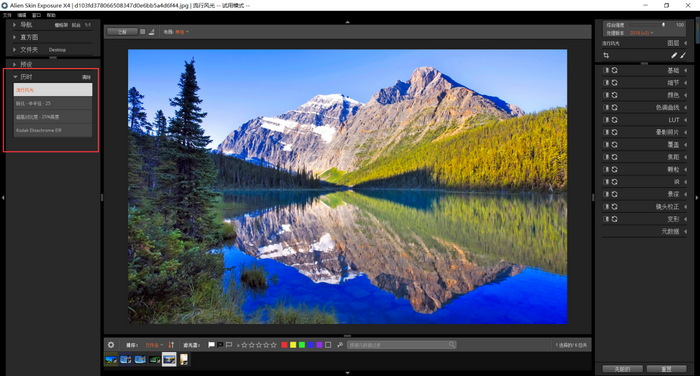Open the filmstrip settings gear icon

111,345
